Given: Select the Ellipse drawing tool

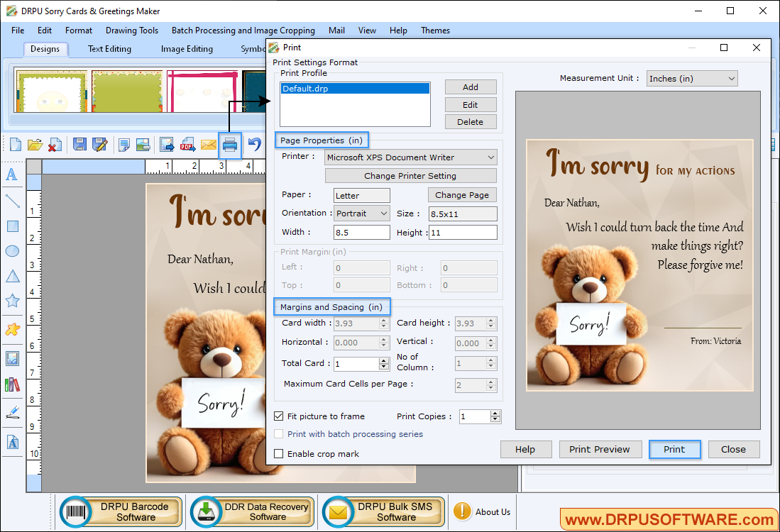Looking at the screenshot, I should (12, 250).
